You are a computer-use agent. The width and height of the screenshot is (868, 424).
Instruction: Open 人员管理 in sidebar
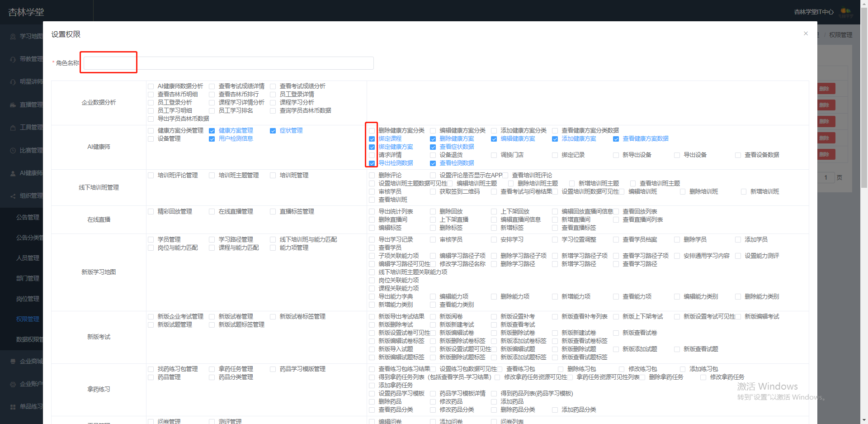tap(28, 258)
